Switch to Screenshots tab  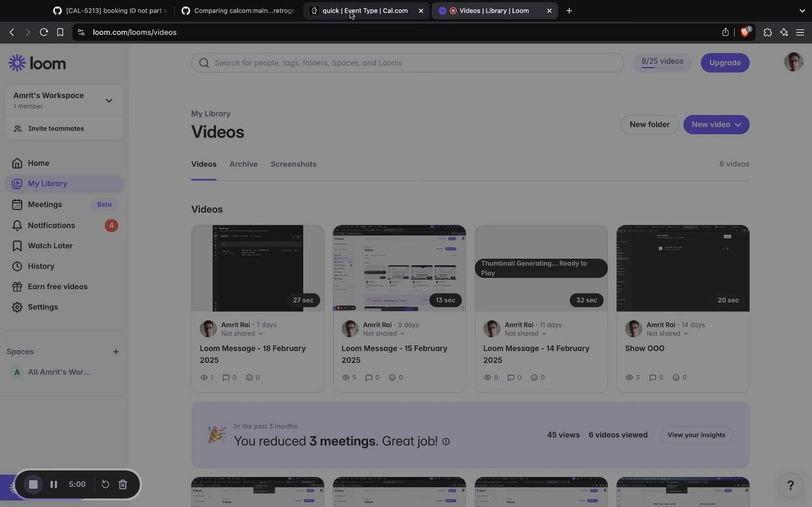coord(294,164)
